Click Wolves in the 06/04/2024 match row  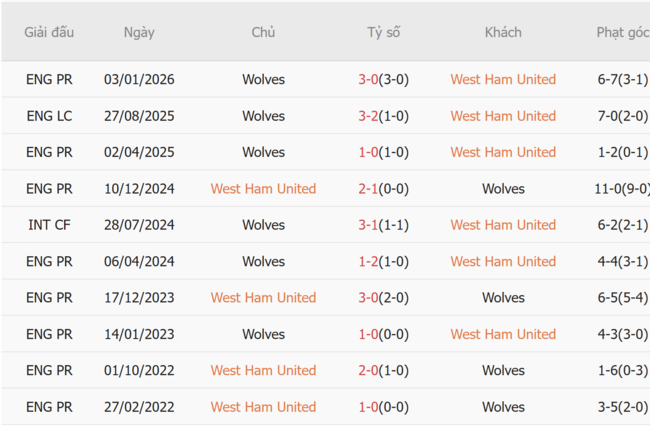pyautogui.click(x=263, y=261)
